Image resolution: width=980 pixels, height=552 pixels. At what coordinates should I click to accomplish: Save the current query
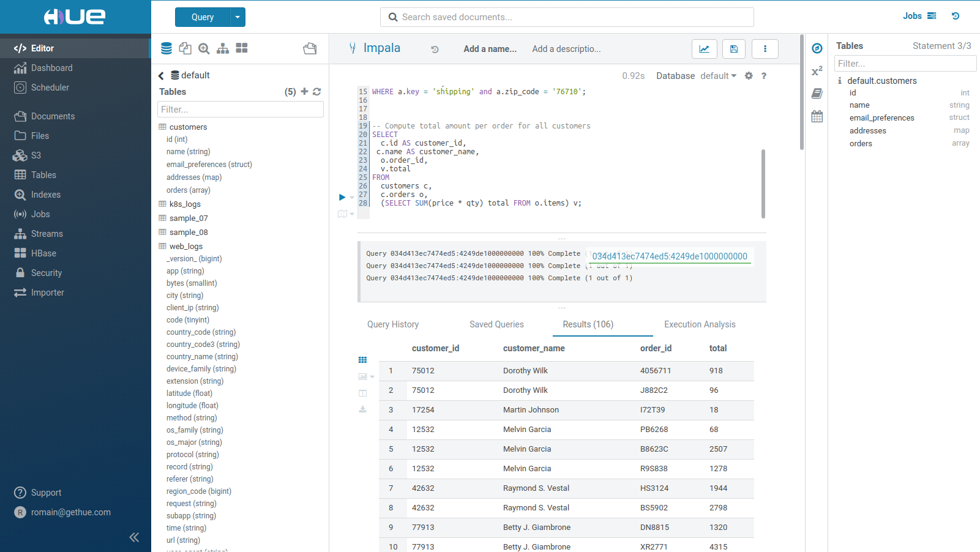click(x=734, y=48)
